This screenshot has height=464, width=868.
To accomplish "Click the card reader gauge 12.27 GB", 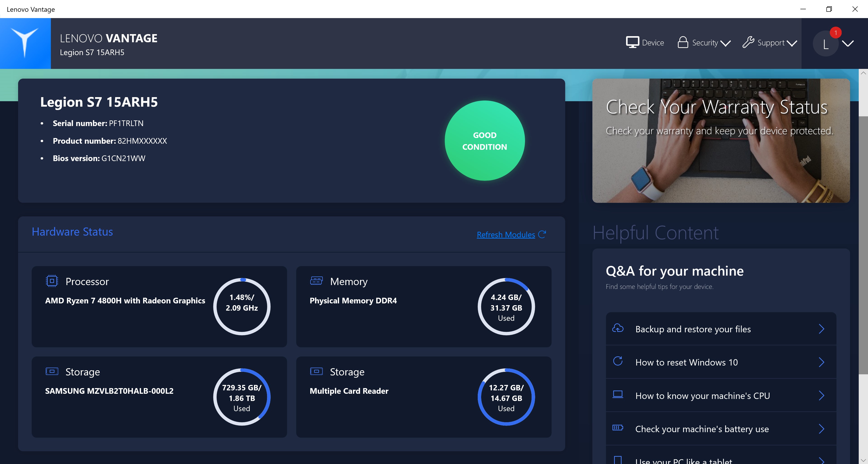I will [506, 397].
